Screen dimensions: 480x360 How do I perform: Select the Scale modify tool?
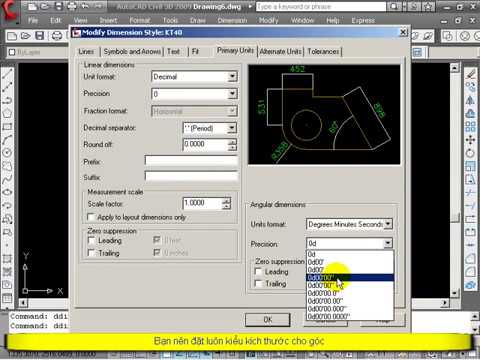470,166
